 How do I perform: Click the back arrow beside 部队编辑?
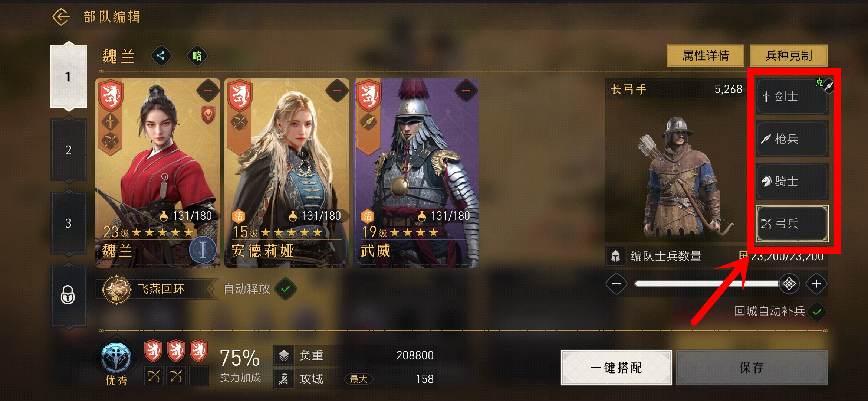click(61, 17)
